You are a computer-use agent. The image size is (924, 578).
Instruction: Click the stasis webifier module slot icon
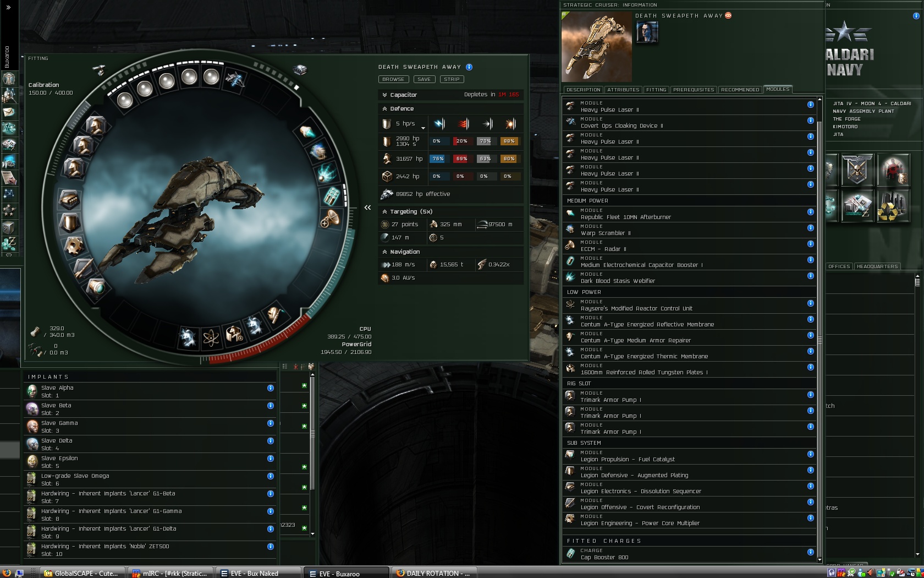[327, 173]
